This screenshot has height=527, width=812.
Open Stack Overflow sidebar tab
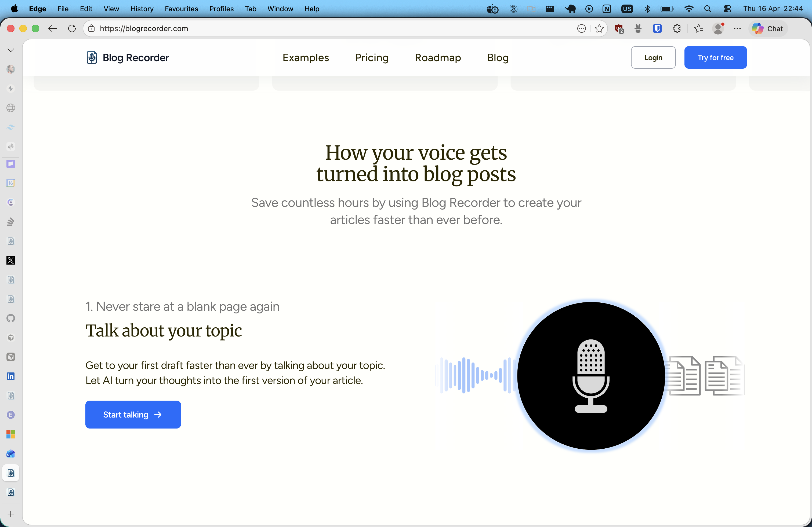pos(10,222)
